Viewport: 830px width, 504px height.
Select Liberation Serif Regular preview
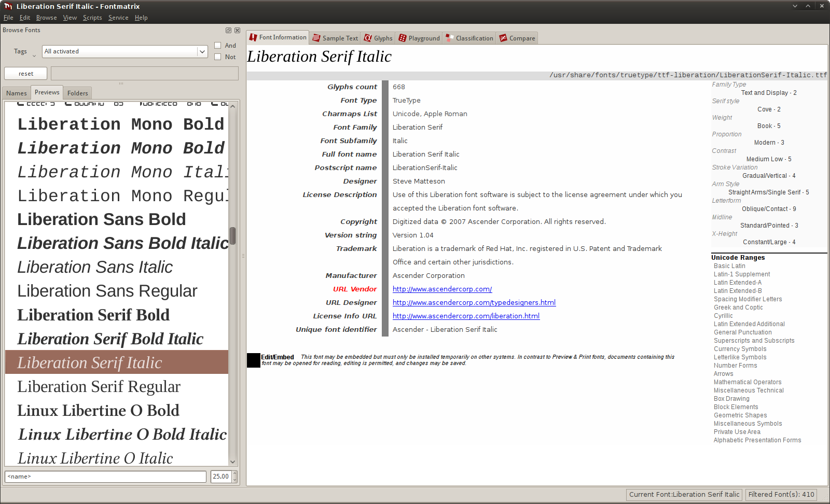[x=117, y=386]
